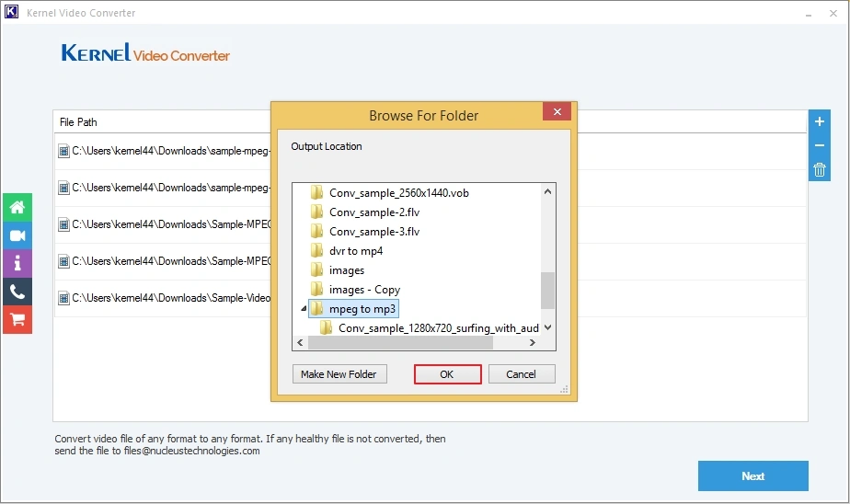Select Conv_sample_1280x720_surfing_with_aud subfolder

point(439,327)
